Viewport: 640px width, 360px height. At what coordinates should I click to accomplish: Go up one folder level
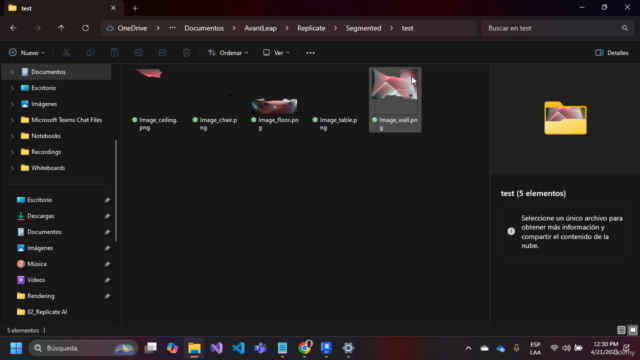click(x=61, y=28)
